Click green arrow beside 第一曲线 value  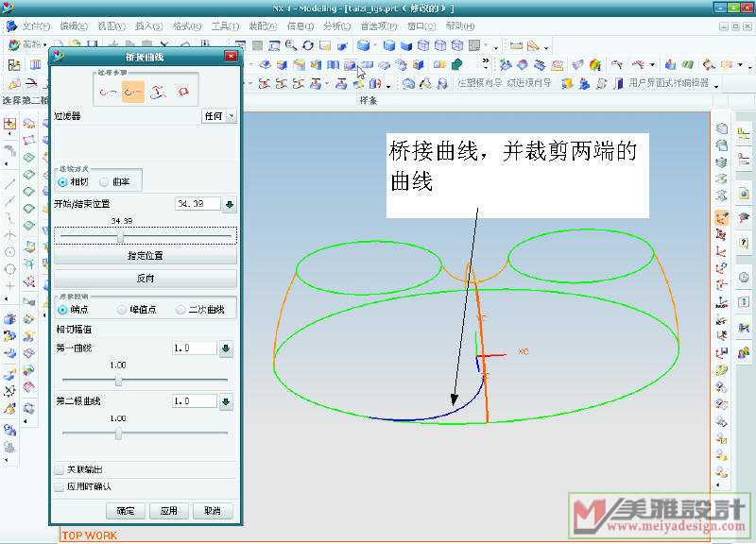(226, 348)
